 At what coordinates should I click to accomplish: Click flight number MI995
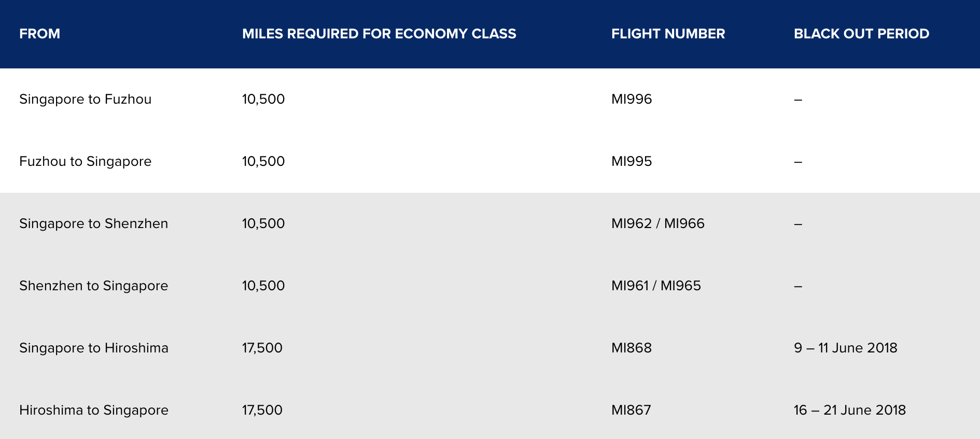click(632, 161)
